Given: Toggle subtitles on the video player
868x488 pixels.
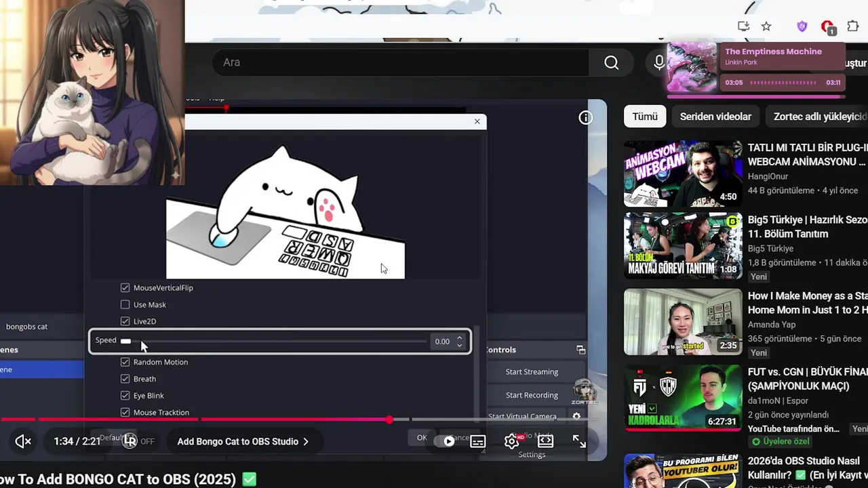Looking at the screenshot, I should 477,441.
